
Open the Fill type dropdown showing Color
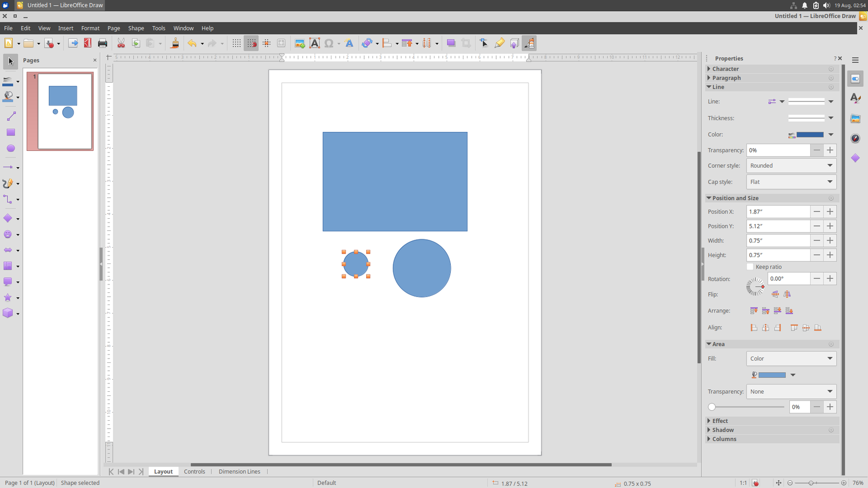coord(791,358)
